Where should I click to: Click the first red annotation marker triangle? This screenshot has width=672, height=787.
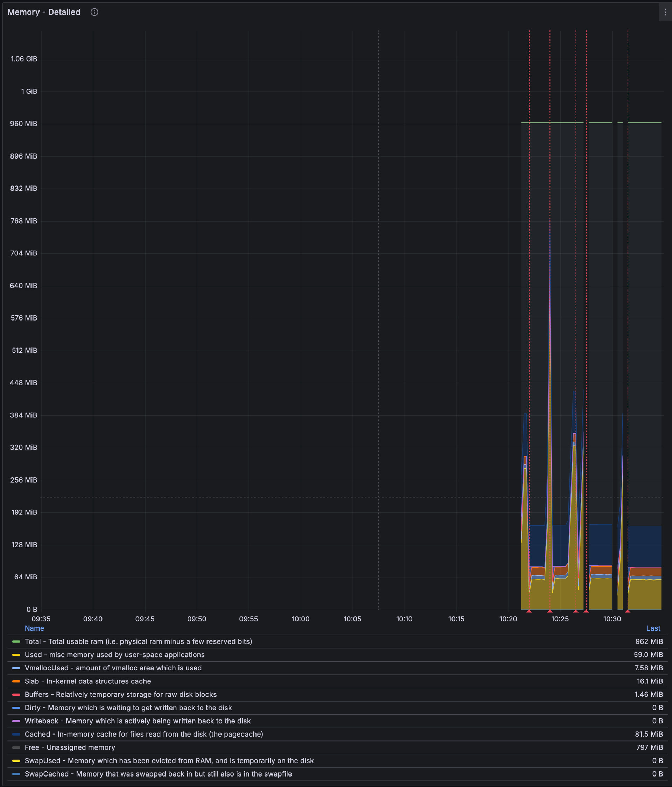(529, 611)
